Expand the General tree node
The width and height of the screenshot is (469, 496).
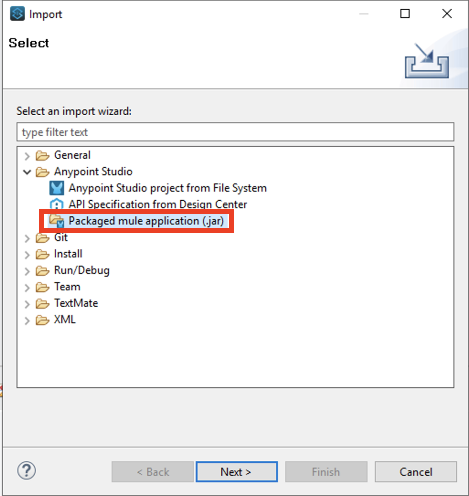[27, 156]
